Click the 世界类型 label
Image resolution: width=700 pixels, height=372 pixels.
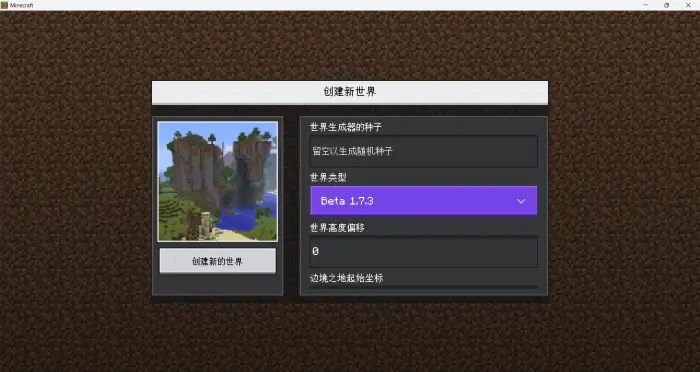328,177
